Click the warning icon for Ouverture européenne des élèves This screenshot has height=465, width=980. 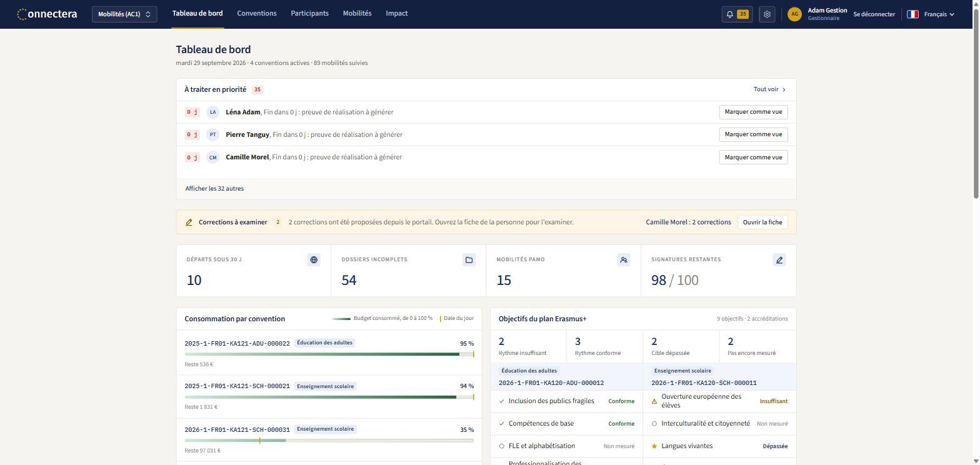coord(654,401)
